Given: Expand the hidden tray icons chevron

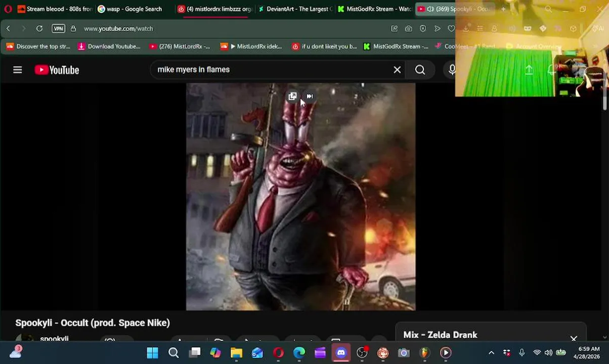Looking at the screenshot, I should tap(491, 352).
